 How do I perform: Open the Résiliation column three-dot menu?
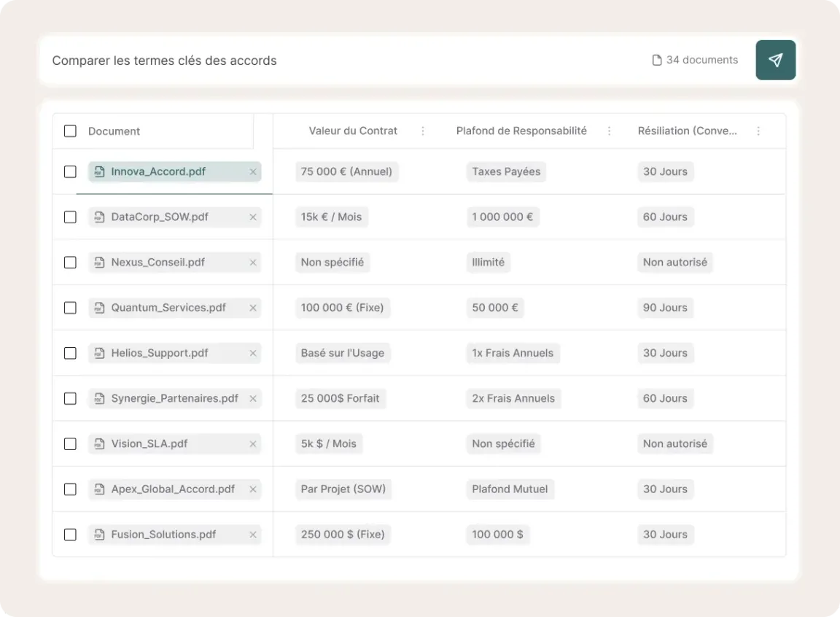coord(758,131)
